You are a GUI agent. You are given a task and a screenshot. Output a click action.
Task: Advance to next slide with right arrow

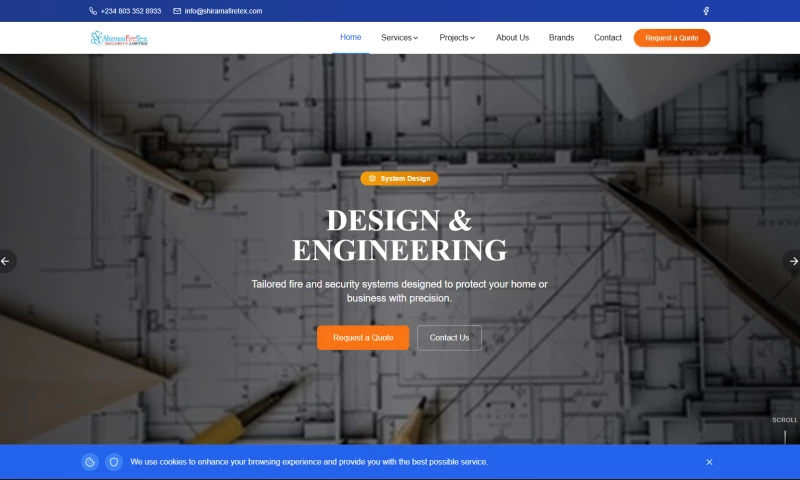click(793, 261)
